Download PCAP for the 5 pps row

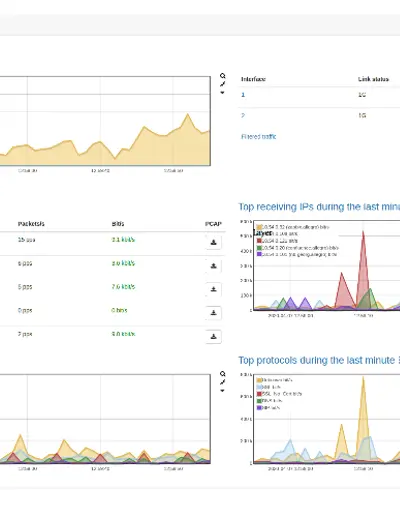[x=214, y=289]
